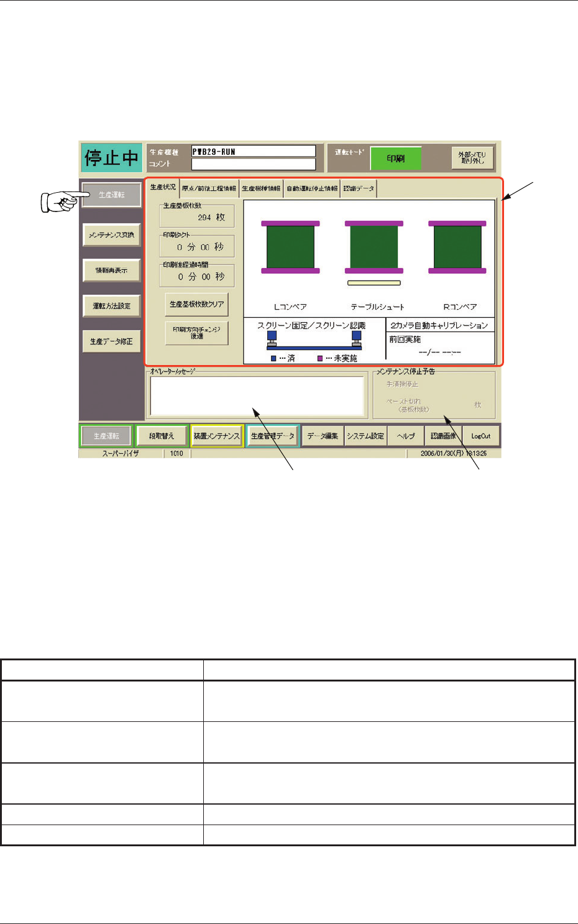
Task: Click inside the オペレーターメッセージ box
Action: tap(257, 396)
